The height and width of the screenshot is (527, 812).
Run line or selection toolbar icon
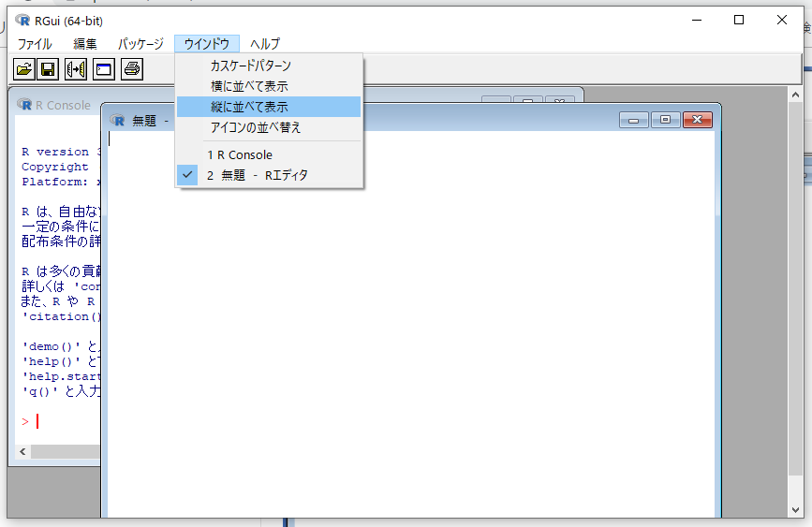coord(76,69)
